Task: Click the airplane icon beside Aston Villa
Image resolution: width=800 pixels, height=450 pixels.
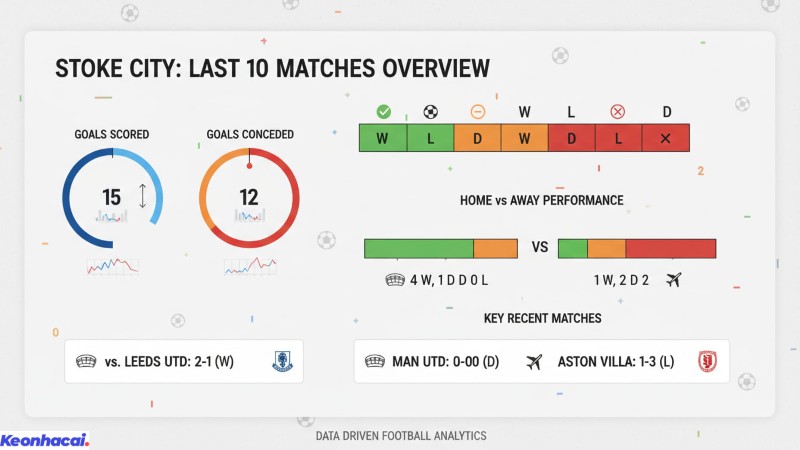Action: [534, 361]
